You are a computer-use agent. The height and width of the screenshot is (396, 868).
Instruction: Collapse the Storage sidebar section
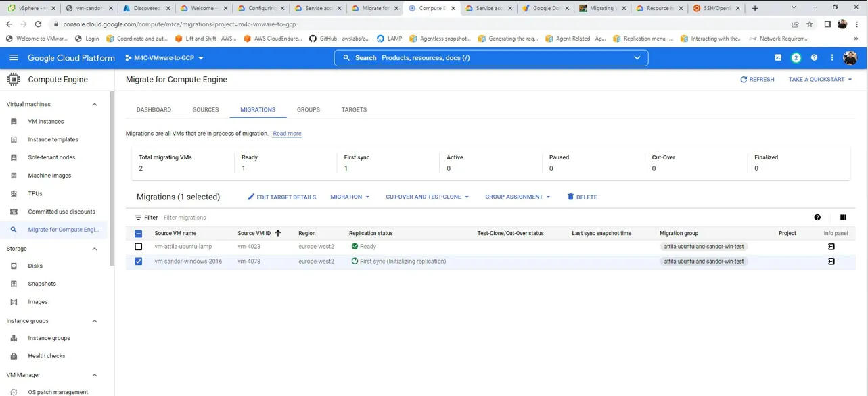pos(95,249)
